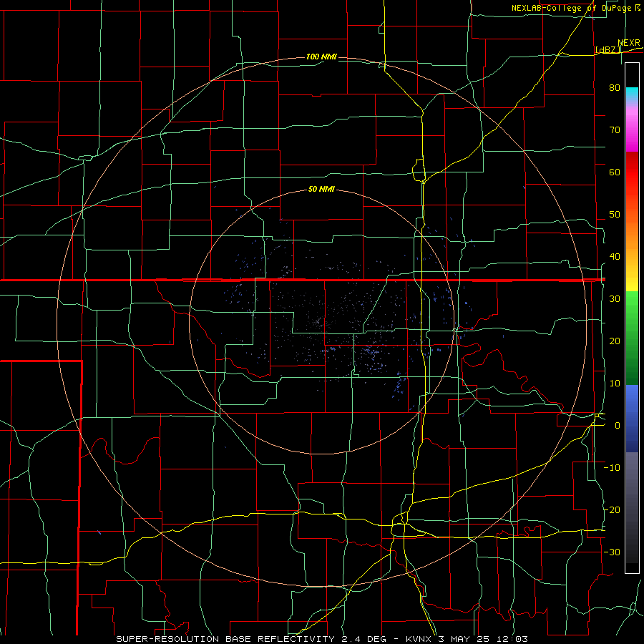Click the 80 value on dBZ scale
Viewport: 644px width, 644px height.
(x=615, y=88)
